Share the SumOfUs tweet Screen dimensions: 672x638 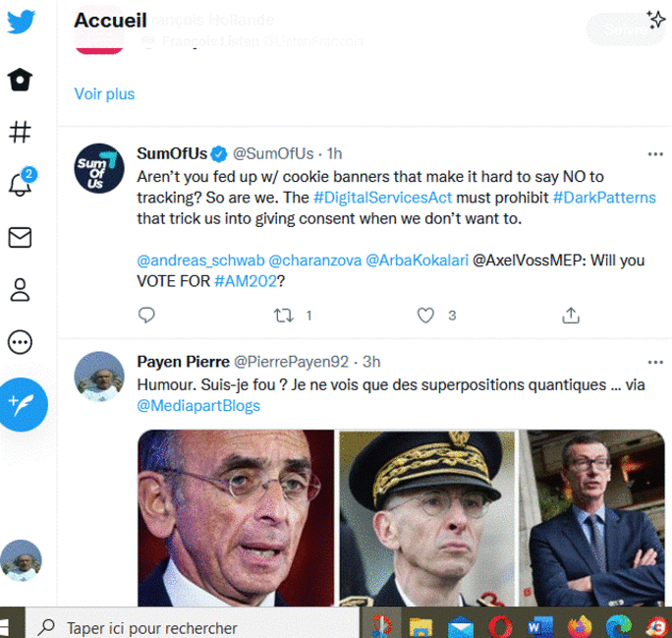[x=570, y=316]
